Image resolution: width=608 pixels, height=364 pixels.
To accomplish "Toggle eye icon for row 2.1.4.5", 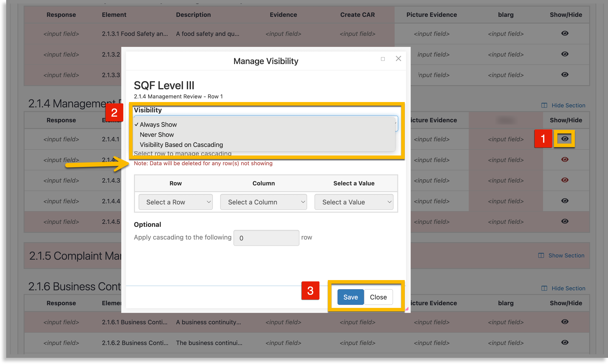I will [x=564, y=222].
